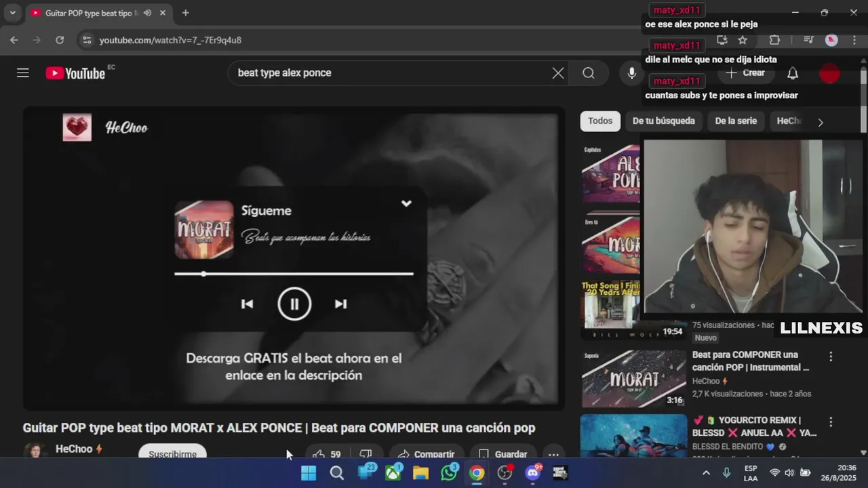This screenshot has height=488, width=868.
Task: Install the YouTube app from address bar
Action: 722,40
